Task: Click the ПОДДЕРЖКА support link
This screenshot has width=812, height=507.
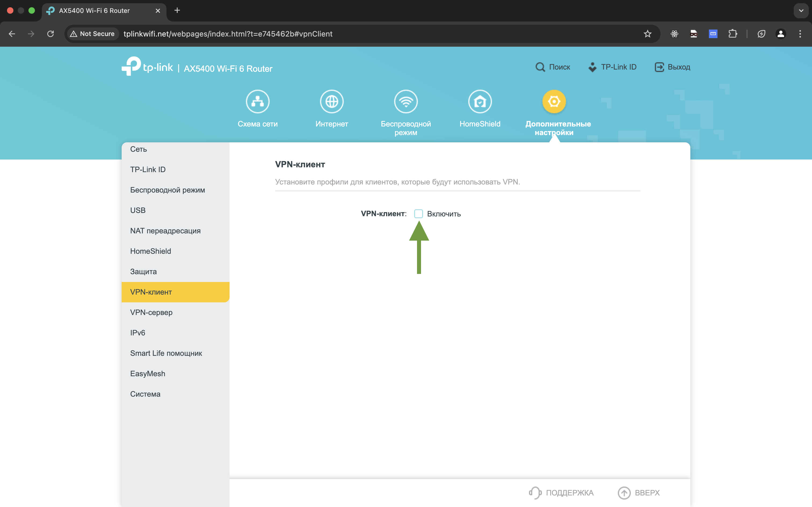Action: (x=561, y=492)
